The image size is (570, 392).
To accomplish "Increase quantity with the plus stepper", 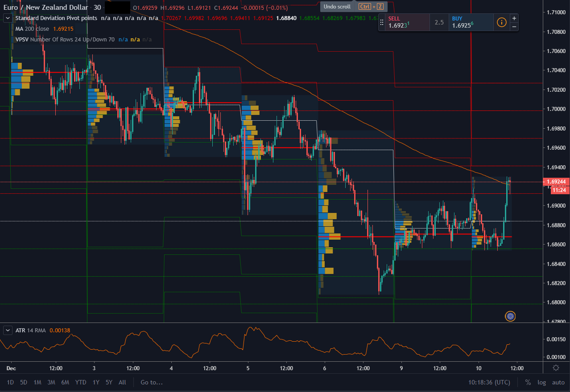I will (514, 18).
